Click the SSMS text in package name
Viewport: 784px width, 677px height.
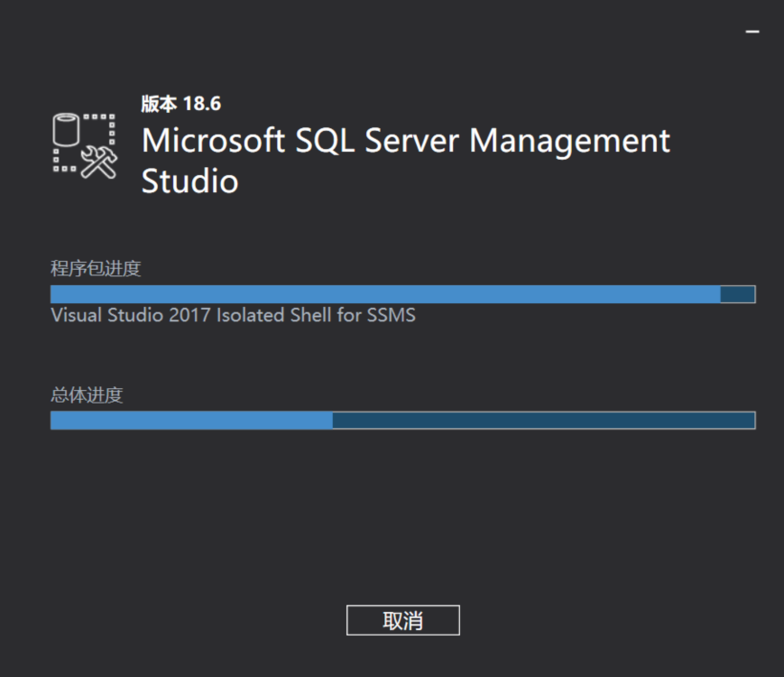point(391,316)
